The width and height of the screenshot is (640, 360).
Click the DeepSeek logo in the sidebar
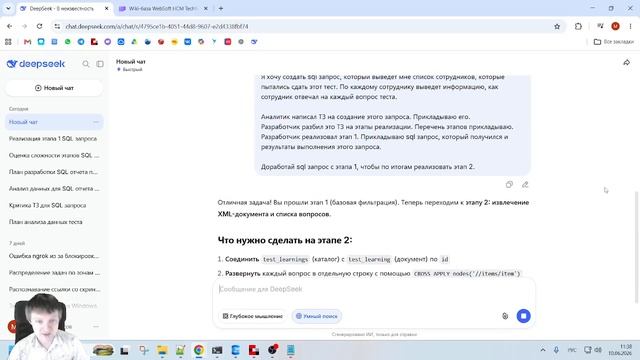tap(36, 64)
